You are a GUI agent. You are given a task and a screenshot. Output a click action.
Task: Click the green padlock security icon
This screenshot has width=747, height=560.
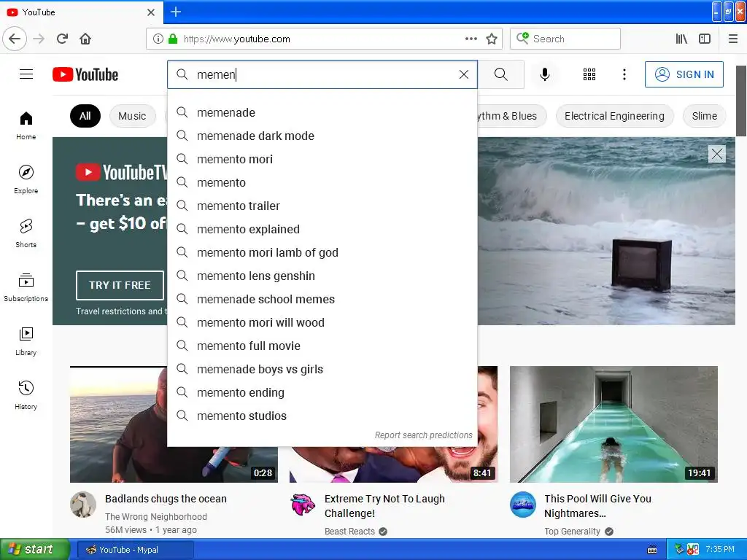(173, 39)
